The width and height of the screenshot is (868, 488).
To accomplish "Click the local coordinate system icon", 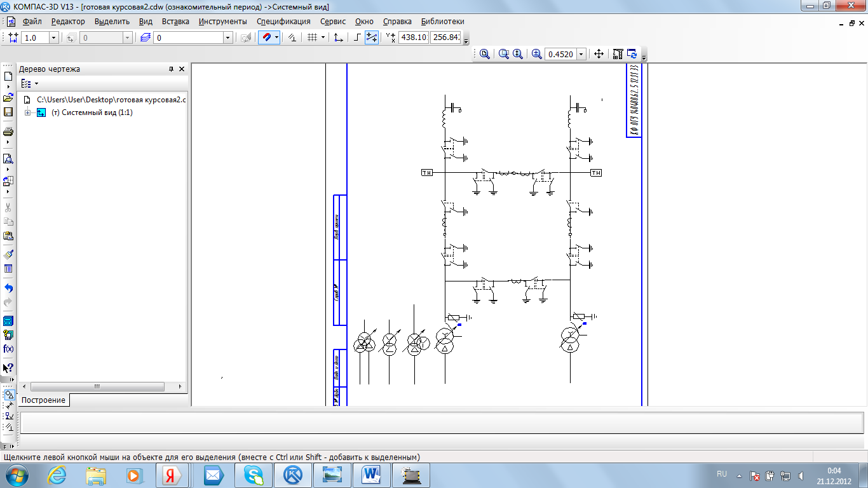I will pos(339,38).
